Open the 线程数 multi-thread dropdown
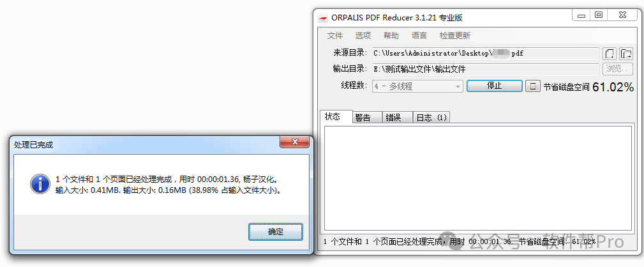 tap(417, 87)
